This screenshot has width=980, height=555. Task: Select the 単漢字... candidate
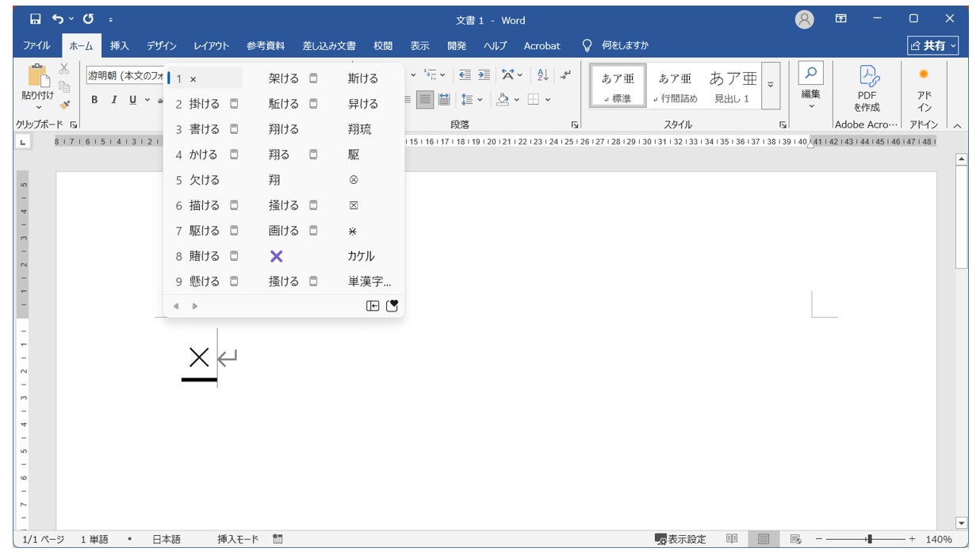[x=369, y=281]
